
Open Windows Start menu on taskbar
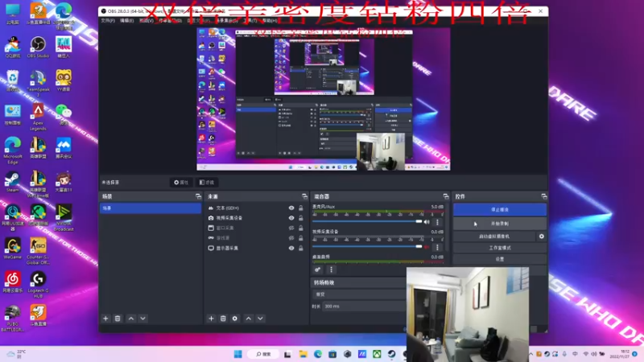pyautogui.click(x=237, y=354)
